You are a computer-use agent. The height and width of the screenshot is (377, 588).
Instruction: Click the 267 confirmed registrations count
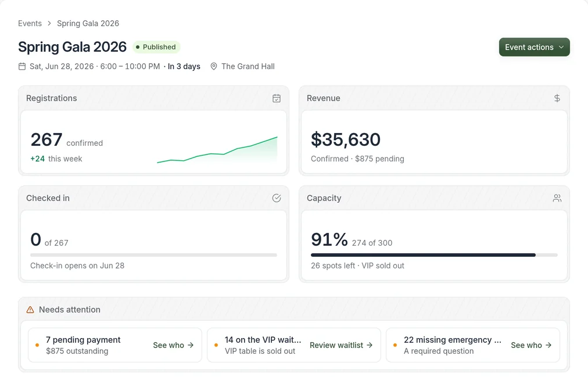pyautogui.click(x=67, y=140)
